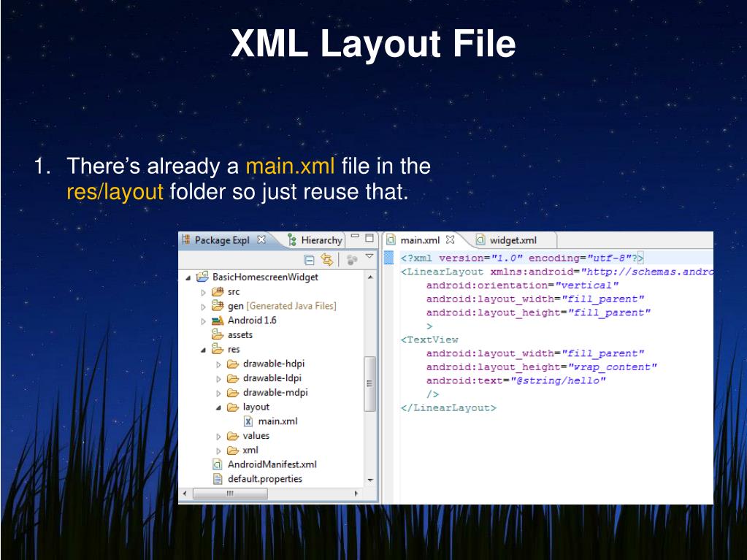The width and height of the screenshot is (747, 560).
Task: Click the values folder icon
Action: [x=233, y=436]
